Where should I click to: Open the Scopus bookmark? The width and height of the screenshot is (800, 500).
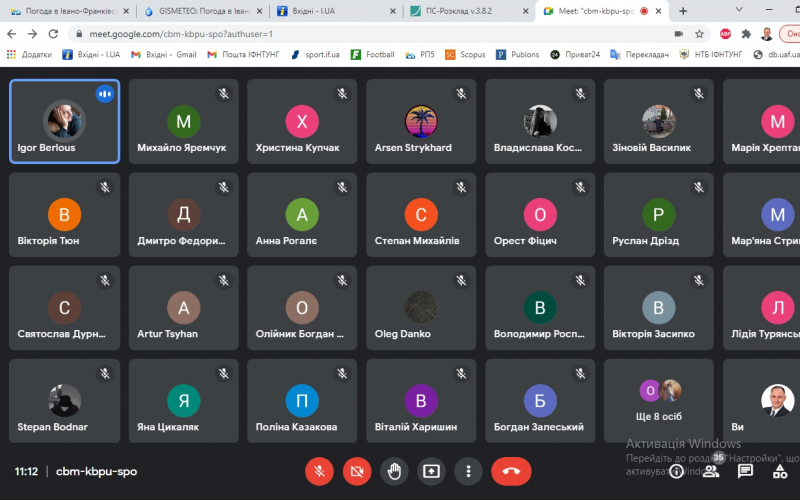pyautogui.click(x=465, y=54)
